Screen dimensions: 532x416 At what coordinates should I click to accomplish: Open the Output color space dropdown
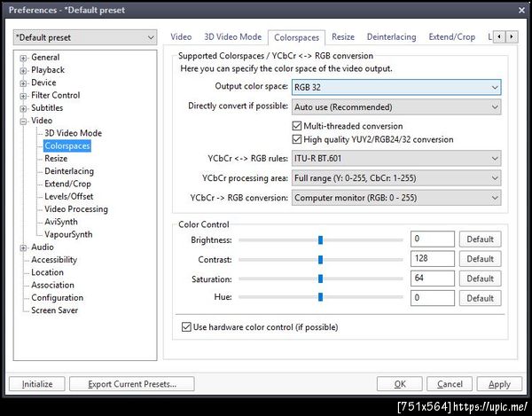coord(396,87)
